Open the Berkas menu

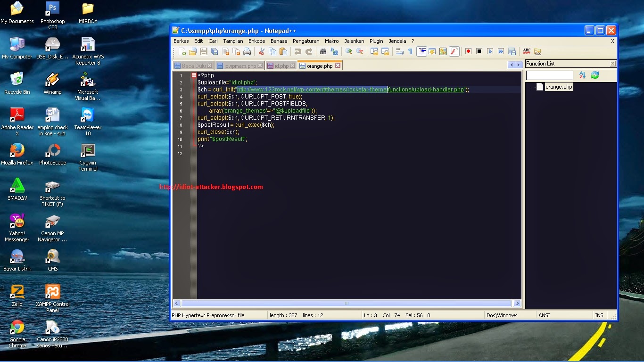point(181,41)
